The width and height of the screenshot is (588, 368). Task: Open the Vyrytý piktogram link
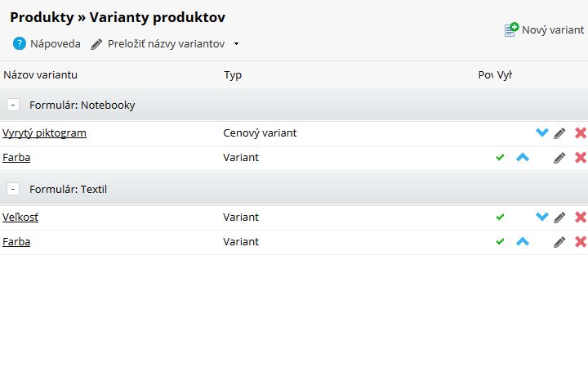[x=45, y=132]
